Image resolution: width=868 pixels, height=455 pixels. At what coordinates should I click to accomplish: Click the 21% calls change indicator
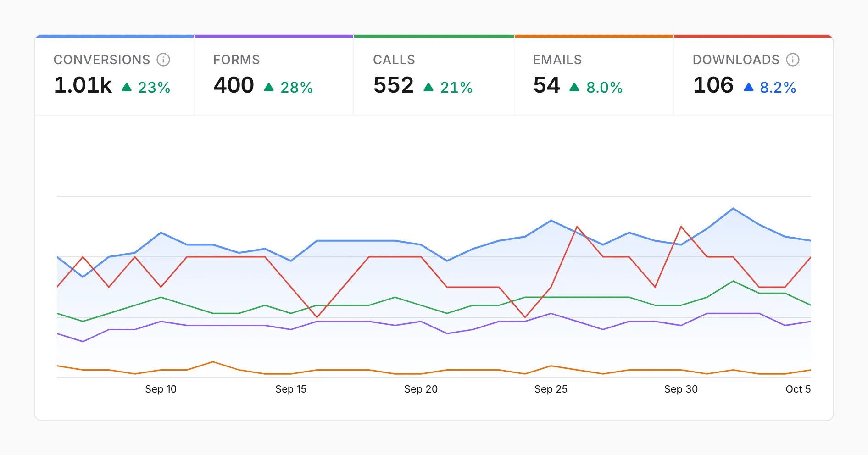point(448,87)
